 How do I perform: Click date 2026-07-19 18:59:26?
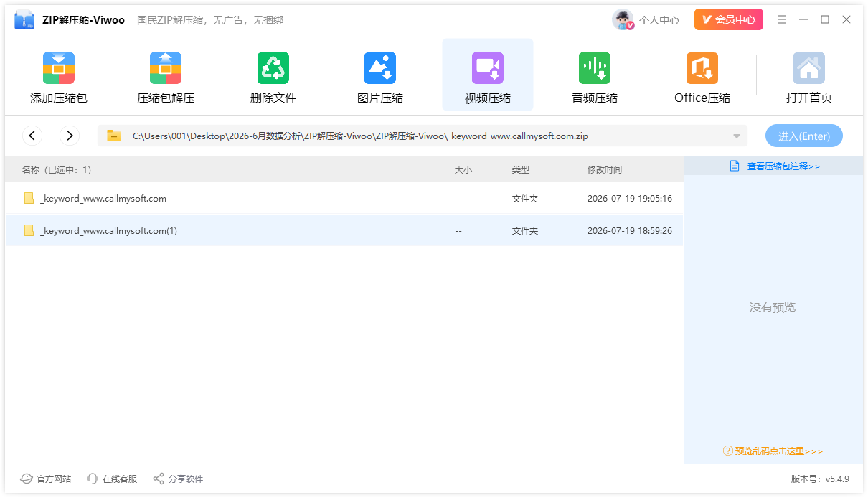pos(630,231)
